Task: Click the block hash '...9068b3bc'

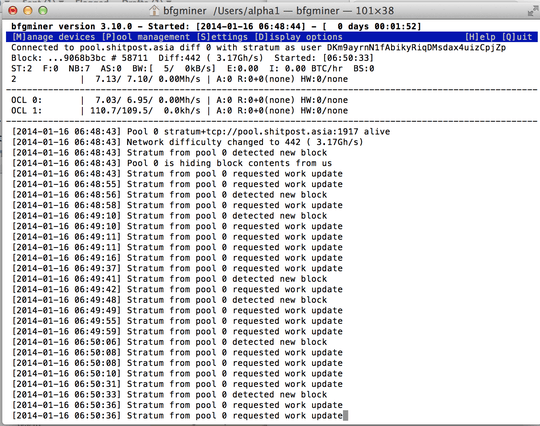Action: (x=77, y=58)
